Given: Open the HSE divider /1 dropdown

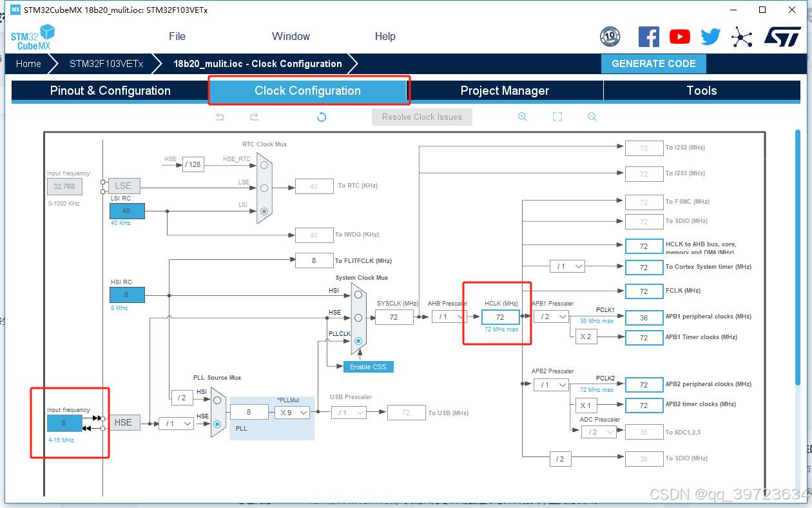Looking at the screenshot, I should pos(176,424).
